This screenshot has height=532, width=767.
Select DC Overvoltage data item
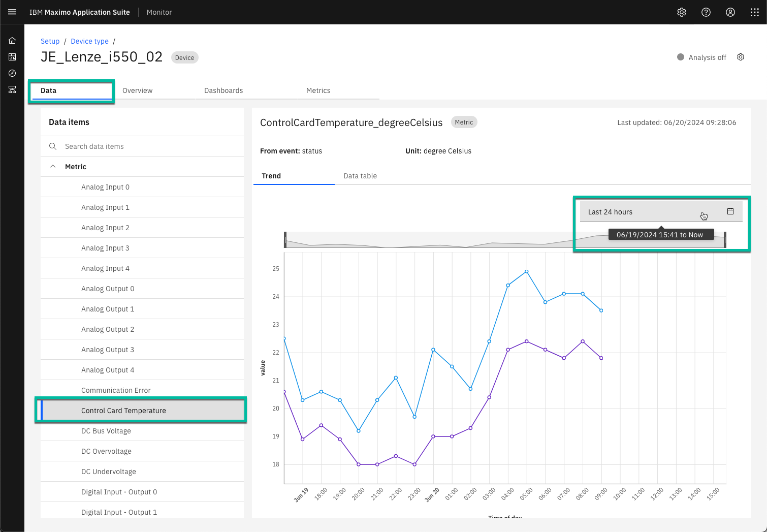click(x=142, y=451)
